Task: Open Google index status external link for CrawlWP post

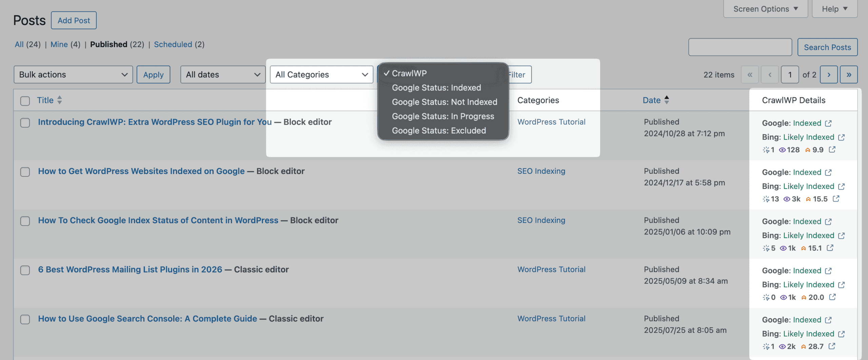Action: coord(828,123)
